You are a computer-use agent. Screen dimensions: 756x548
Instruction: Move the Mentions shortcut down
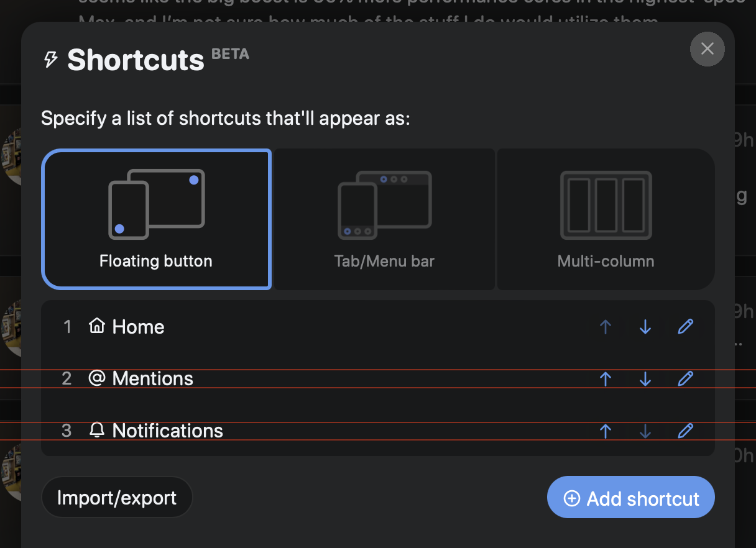645,378
